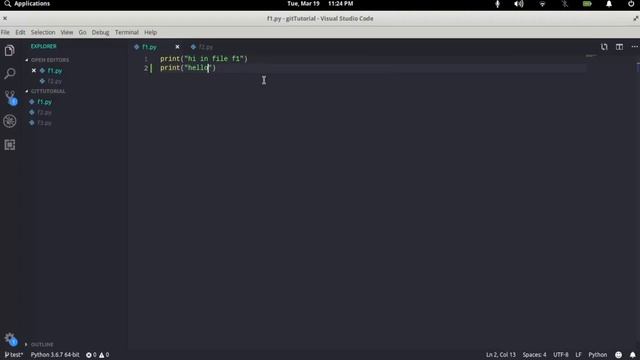Click the minimap on editor right
This screenshot has width=640, height=360.
click(591, 56)
